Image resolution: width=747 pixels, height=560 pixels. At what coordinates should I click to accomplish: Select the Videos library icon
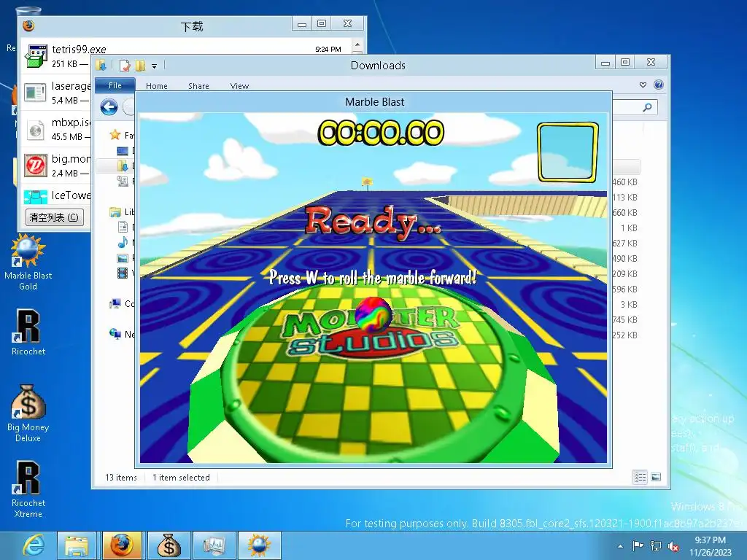(x=123, y=273)
